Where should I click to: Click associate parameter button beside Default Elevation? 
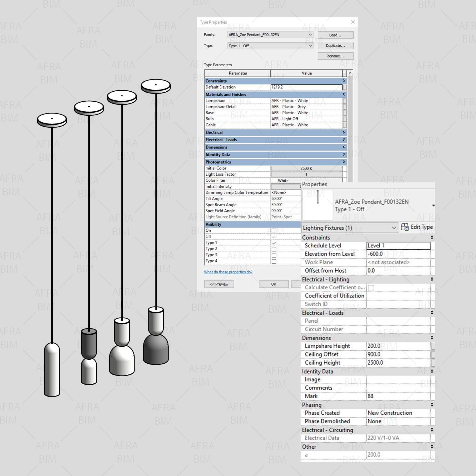tap(345, 87)
